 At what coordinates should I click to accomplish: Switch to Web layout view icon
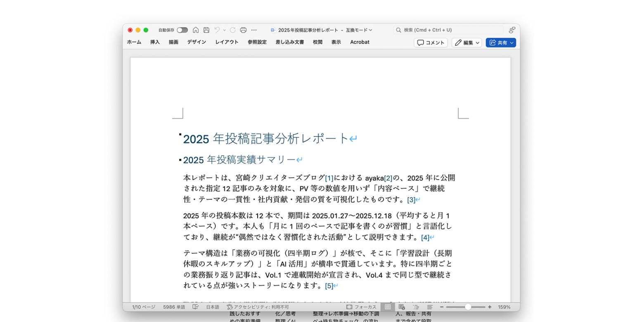[x=402, y=307]
